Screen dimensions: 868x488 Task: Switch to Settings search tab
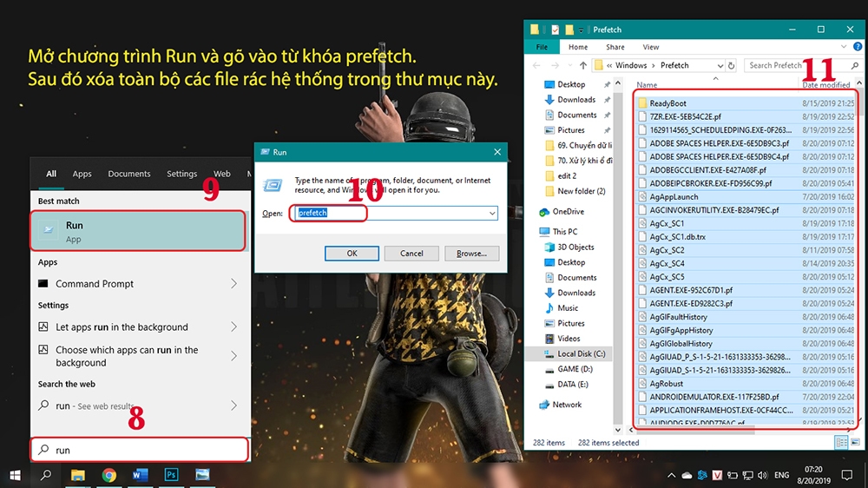coord(181,174)
